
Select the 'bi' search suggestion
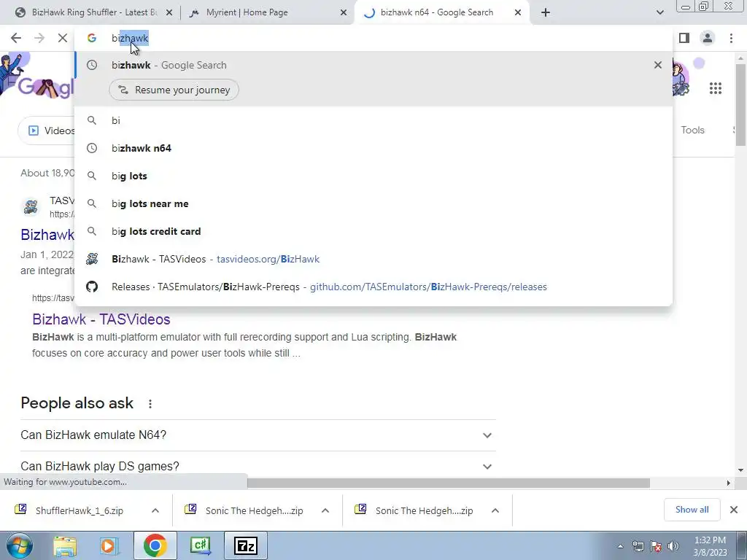coord(373,120)
